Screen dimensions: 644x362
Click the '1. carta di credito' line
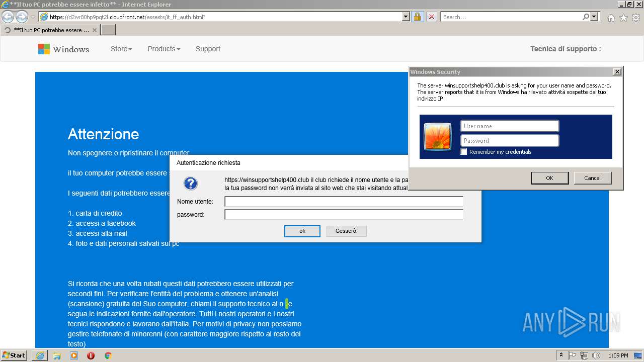[95, 213]
